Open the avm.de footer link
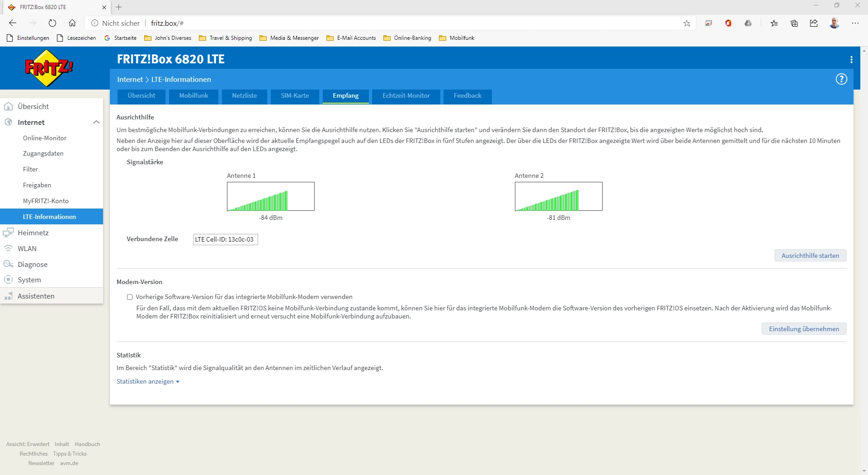Viewport: 868px width, 475px height. [69, 463]
